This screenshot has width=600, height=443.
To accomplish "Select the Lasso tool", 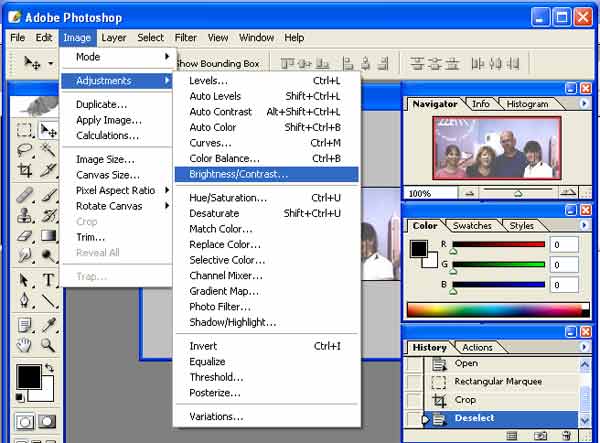I will coord(24,150).
